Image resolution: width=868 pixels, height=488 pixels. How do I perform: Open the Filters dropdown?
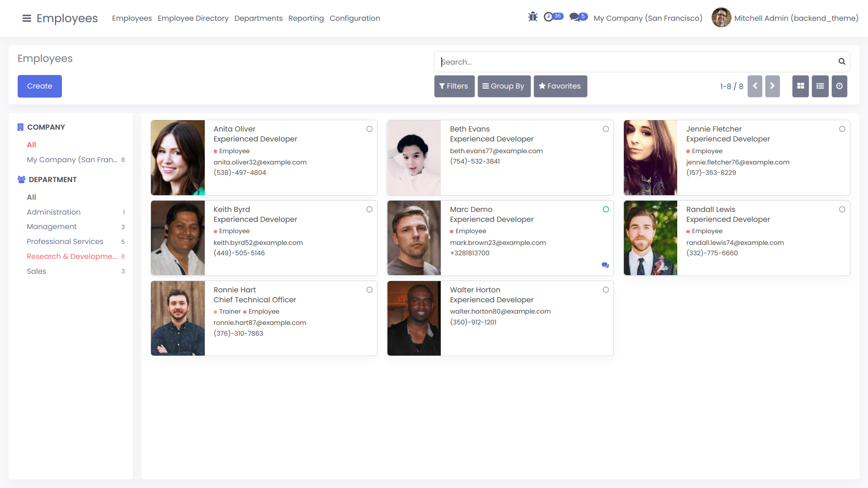pos(454,86)
